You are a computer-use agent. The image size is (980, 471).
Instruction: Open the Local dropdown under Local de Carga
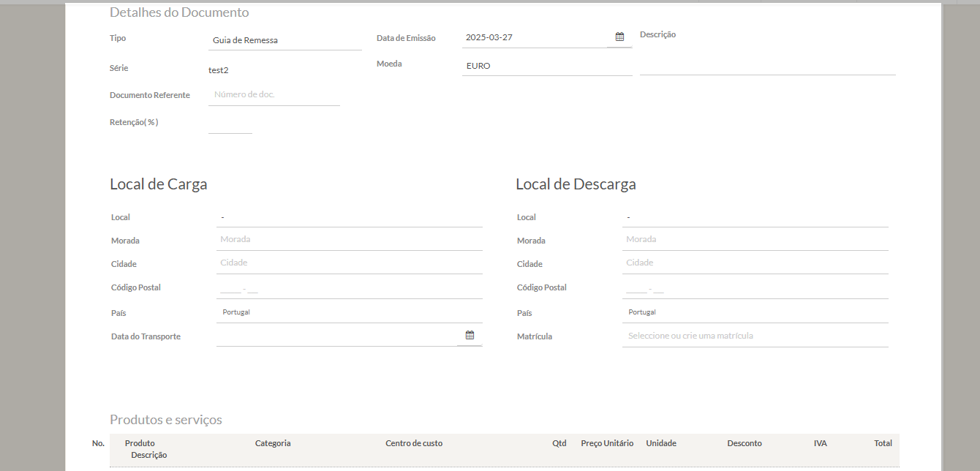pyautogui.click(x=350, y=217)
